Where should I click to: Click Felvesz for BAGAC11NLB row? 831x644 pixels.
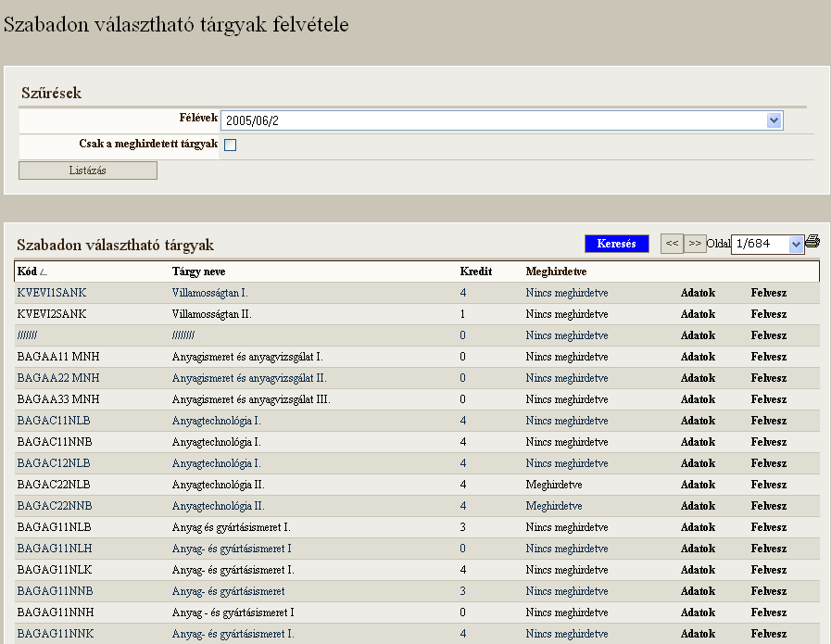click(768, 421)
